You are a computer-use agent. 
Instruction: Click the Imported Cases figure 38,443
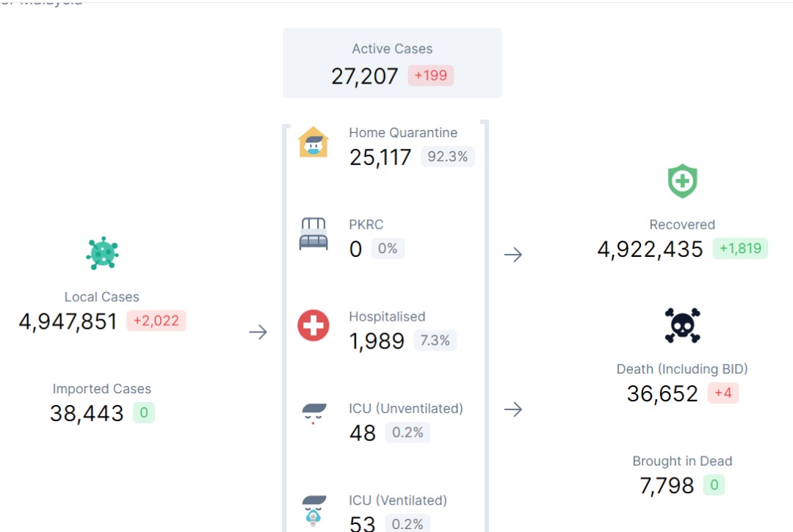(x=87, y=413)
